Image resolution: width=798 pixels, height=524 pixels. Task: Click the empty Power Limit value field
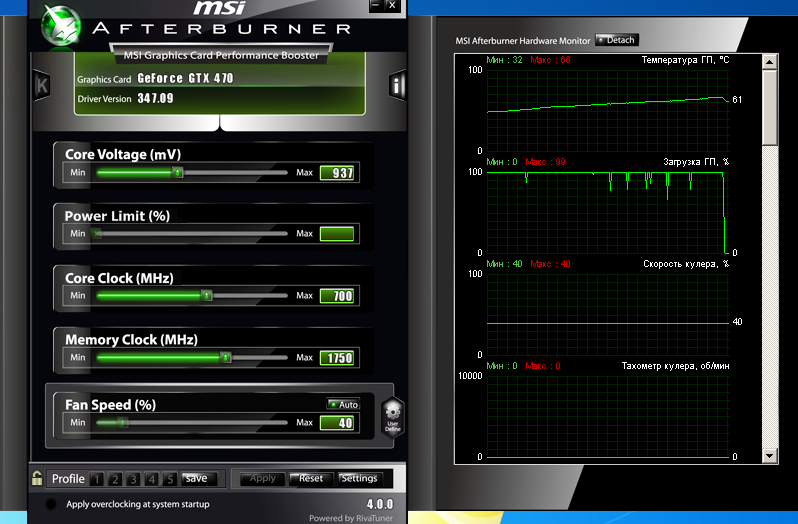click(336, 234)
